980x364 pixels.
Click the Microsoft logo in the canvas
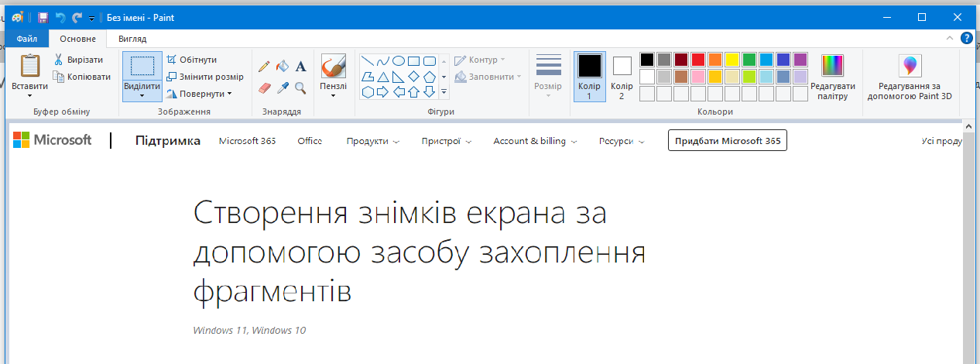point(52,140)
